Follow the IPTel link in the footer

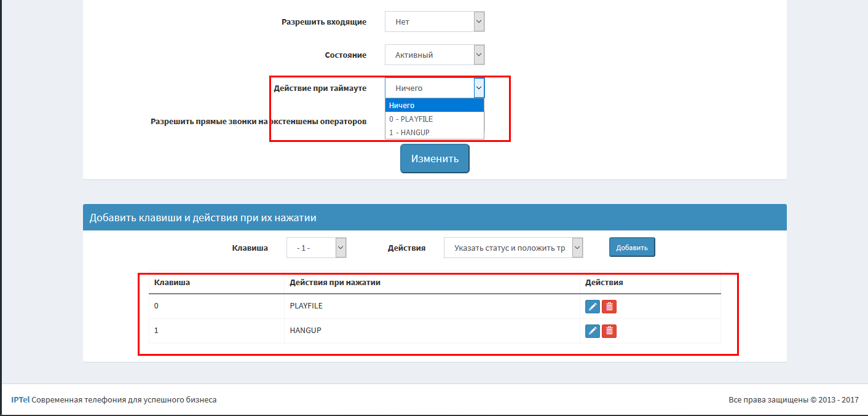pos(20,400)
